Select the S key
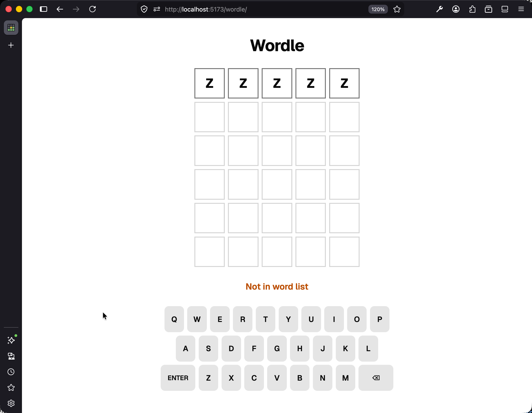Viewport: 532px width, 413px height. coord(208,348)
